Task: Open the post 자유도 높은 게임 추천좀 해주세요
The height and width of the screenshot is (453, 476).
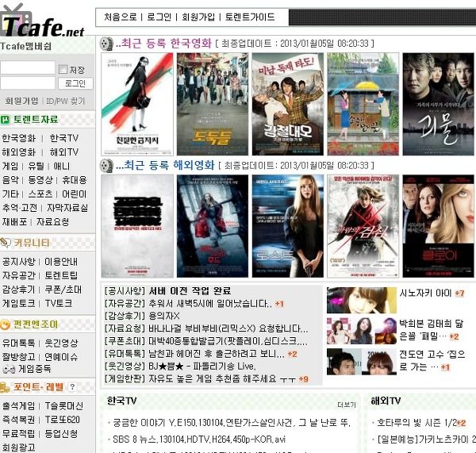Action: 222,378
